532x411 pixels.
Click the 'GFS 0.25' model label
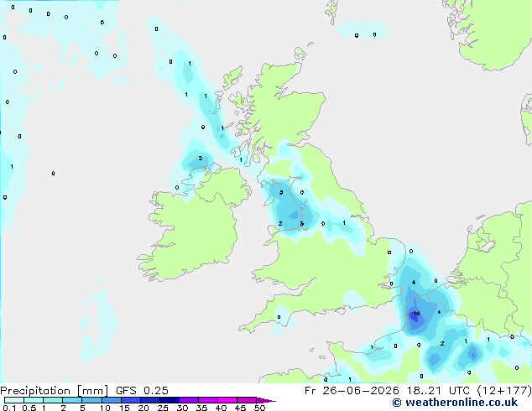point(142,391)
